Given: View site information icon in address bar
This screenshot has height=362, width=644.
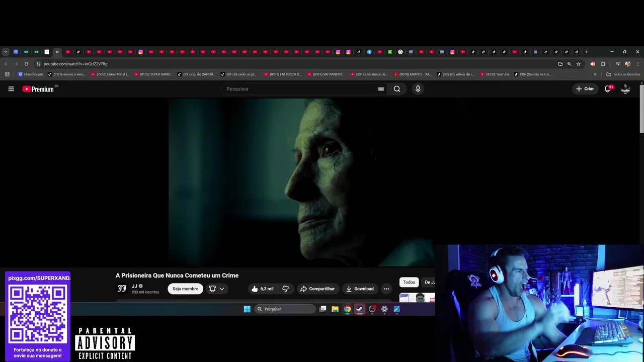Looking at the screenshot, I should (x=38, y=64).
